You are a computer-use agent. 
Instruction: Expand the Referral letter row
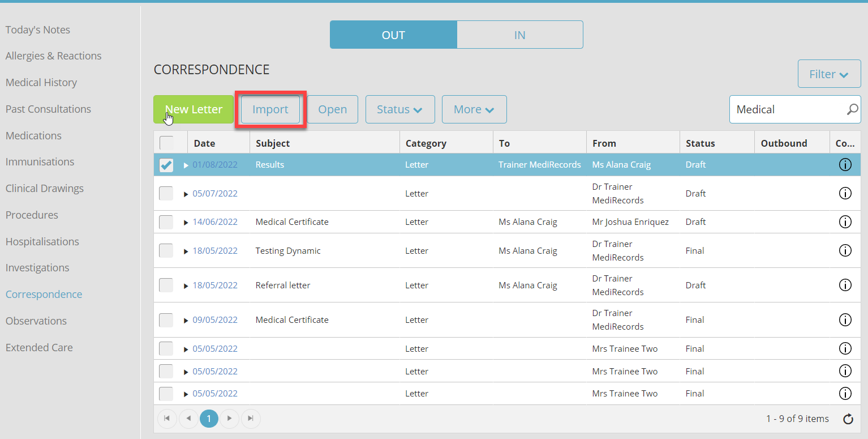[x=186, y=285]
